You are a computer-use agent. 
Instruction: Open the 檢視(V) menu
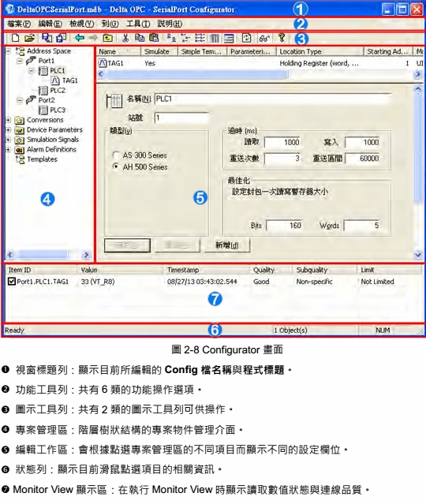click(82, 24)
